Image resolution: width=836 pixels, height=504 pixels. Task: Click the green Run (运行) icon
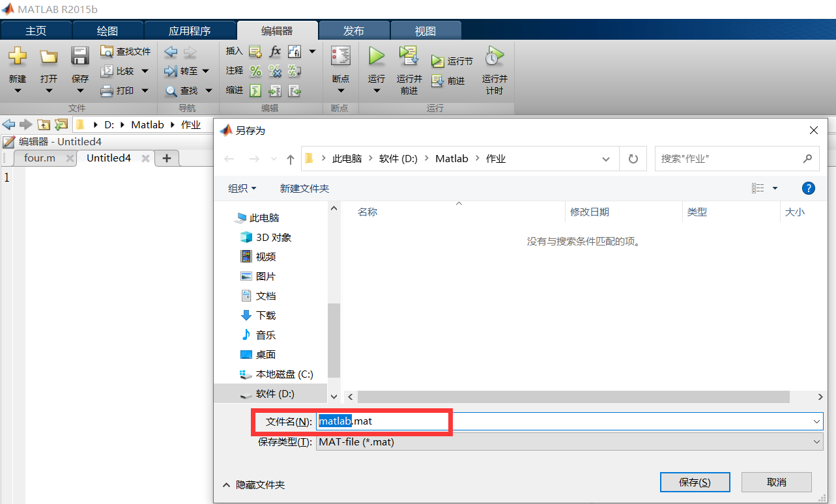click(376, 56)
